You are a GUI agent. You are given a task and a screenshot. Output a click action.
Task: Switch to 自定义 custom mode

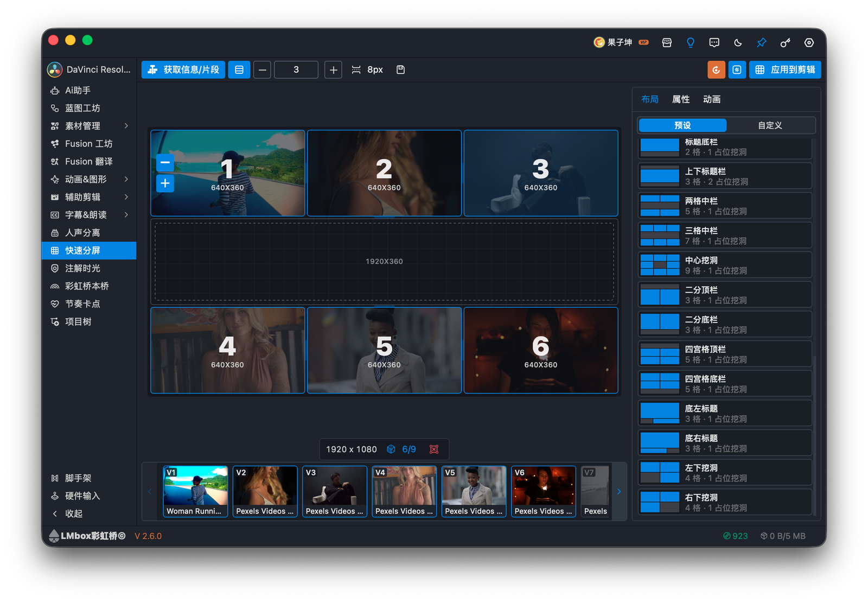(x=770, y=125)
